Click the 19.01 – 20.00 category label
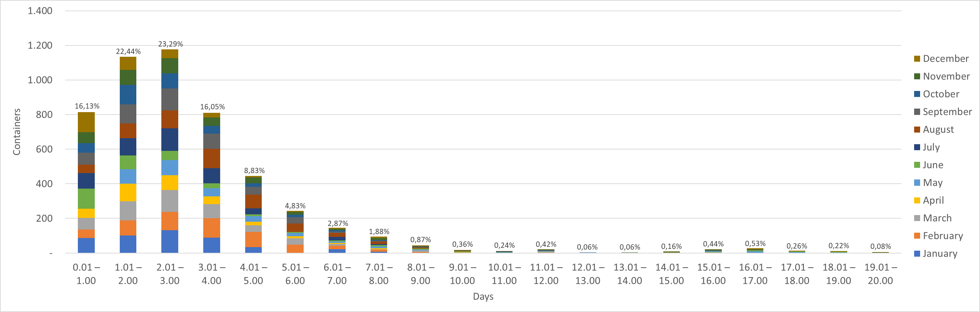This screenshot has width=980, height=312. pos(880,274)
